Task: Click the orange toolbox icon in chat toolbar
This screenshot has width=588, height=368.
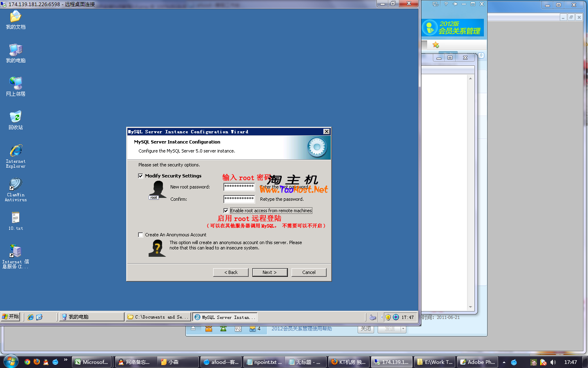Action: pos(209,329)
